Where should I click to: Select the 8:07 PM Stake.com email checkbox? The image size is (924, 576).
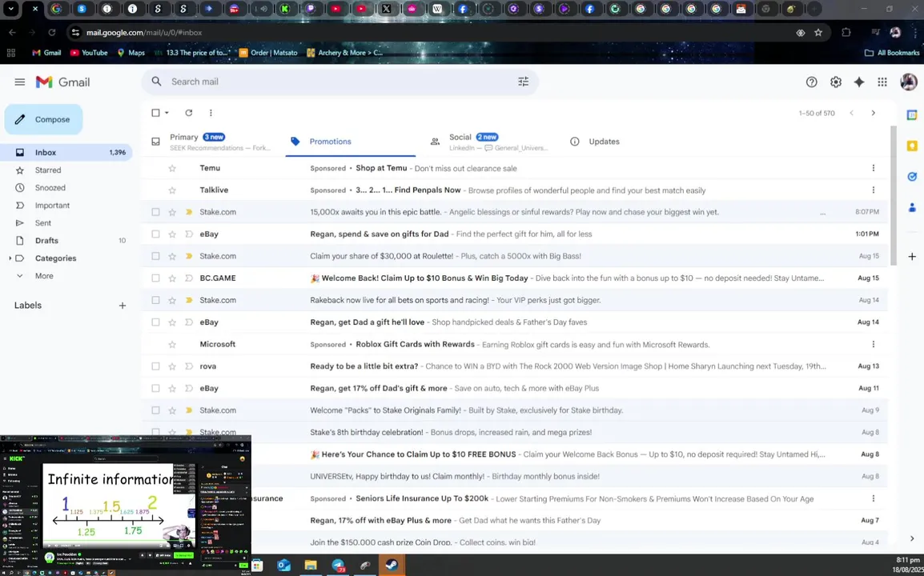click(155, 212)
